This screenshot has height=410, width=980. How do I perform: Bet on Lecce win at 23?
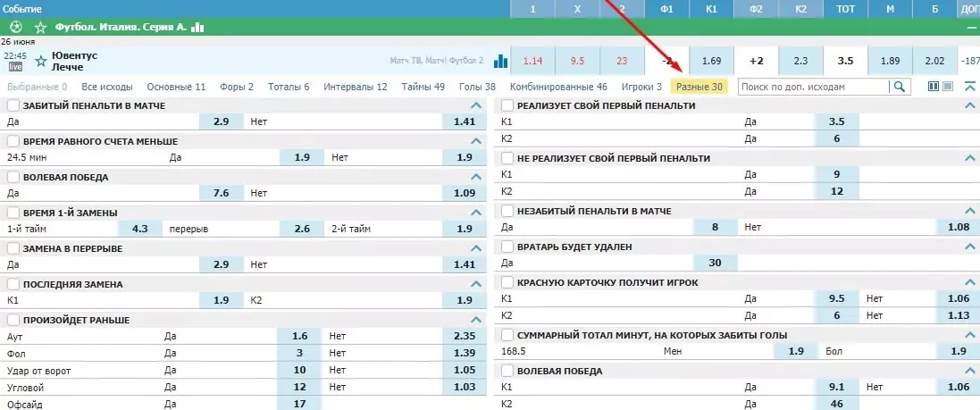pyautogui.click(x=621, y=62)
